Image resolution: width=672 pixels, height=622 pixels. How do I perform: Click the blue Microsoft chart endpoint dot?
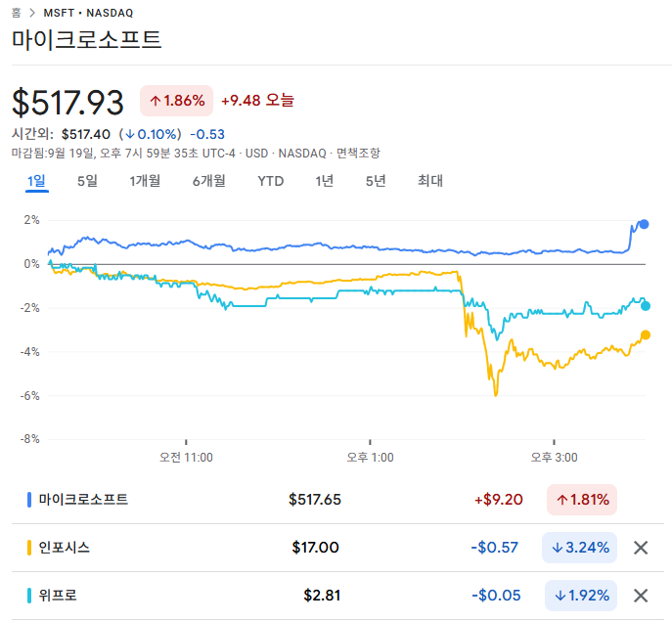[x=644, y=224]
